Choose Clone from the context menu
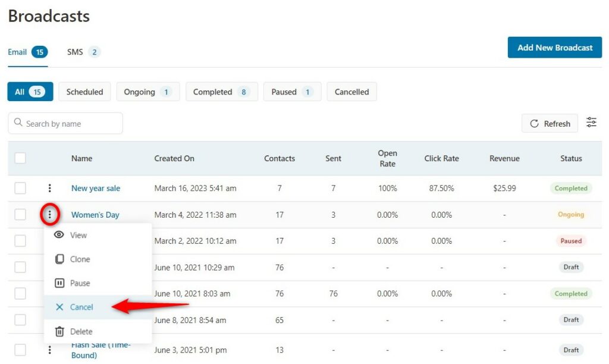 point(98,259)
